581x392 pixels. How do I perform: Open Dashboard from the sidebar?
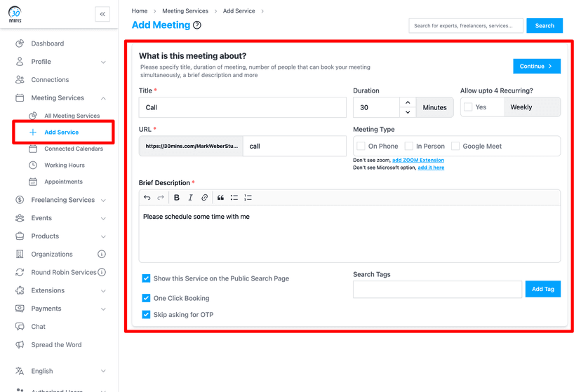(47, 43)
